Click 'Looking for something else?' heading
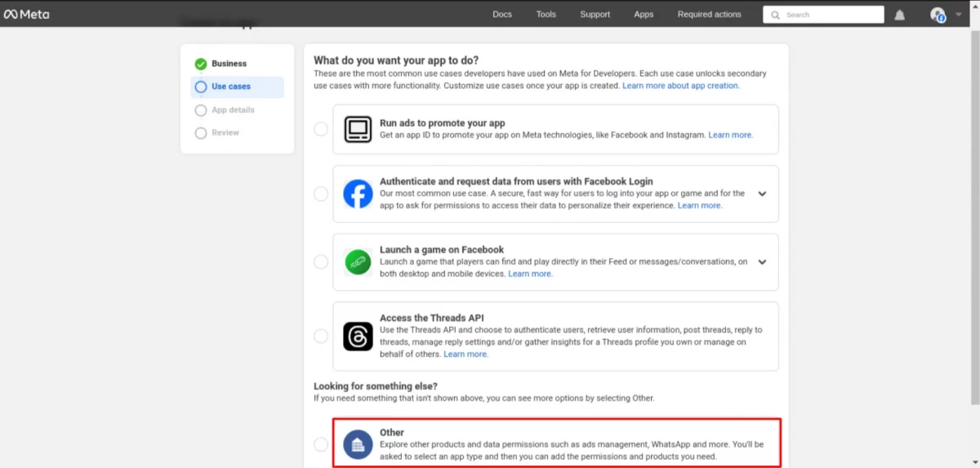980x468 pixels. point(376,386)
